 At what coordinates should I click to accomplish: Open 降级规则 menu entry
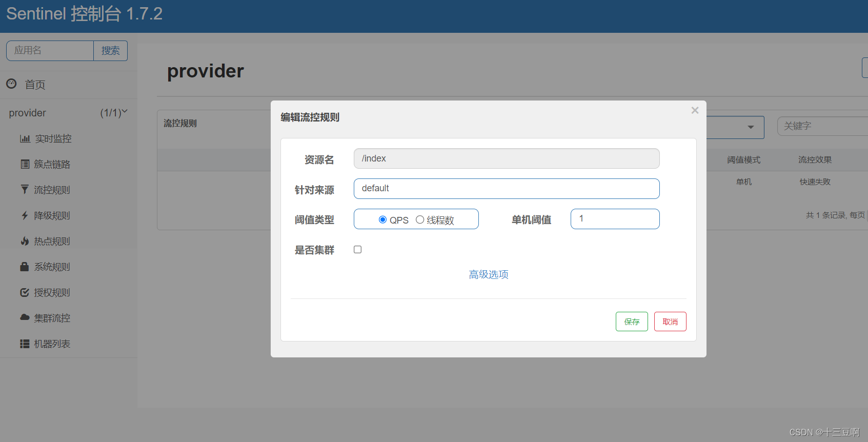click(x=52, y=215)
